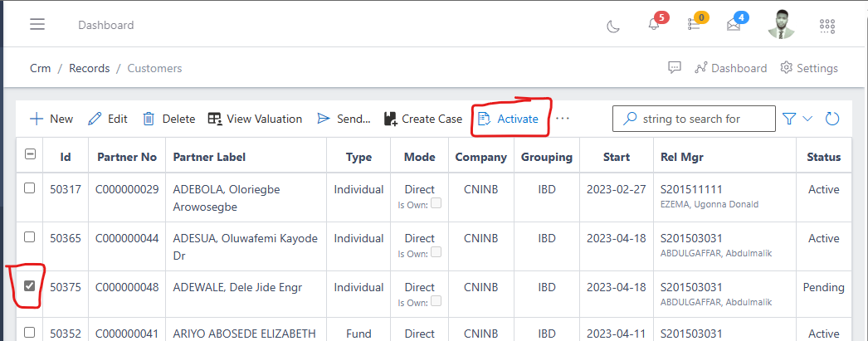Sort by the Type column header
The image size is (868, 341).
[x=358, y=157]
